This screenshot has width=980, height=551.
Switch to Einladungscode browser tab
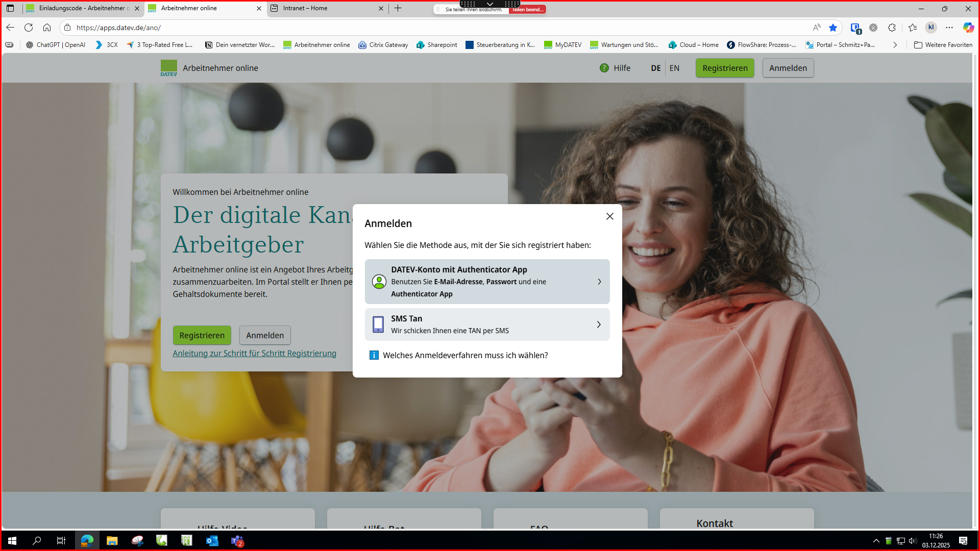(82, 8)
